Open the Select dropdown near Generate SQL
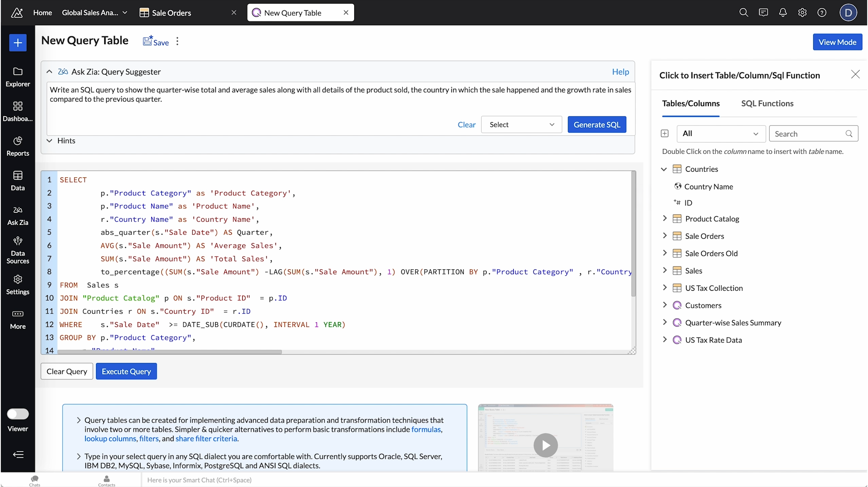 click(521, 125)
